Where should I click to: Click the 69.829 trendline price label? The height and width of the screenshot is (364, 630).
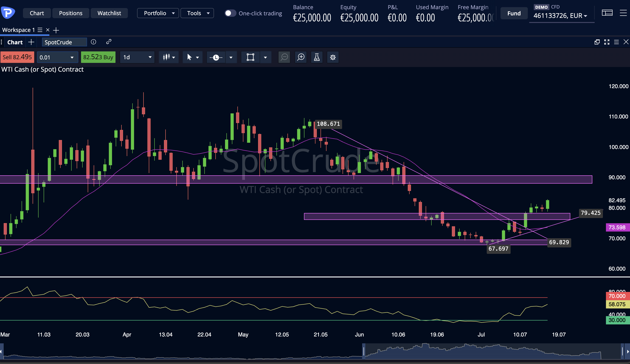(559, 242)
